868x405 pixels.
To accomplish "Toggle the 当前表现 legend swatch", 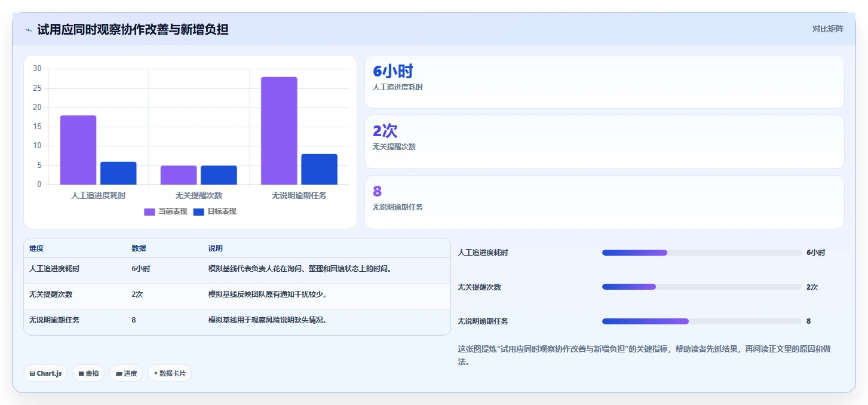I will (149, 211).
